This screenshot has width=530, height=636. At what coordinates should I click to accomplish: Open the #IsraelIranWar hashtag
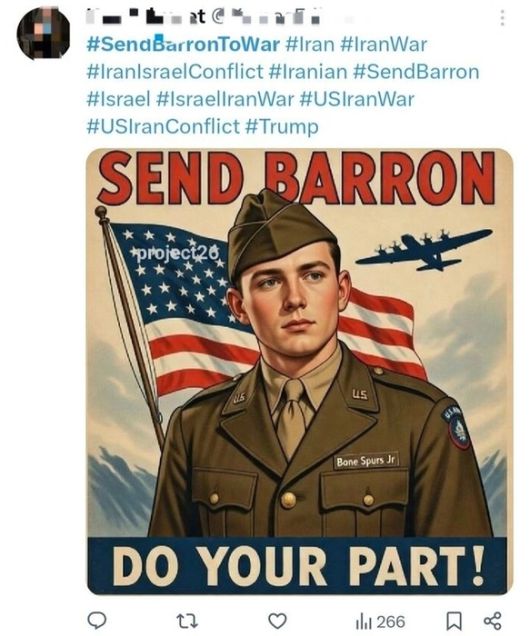pos(225,99)
